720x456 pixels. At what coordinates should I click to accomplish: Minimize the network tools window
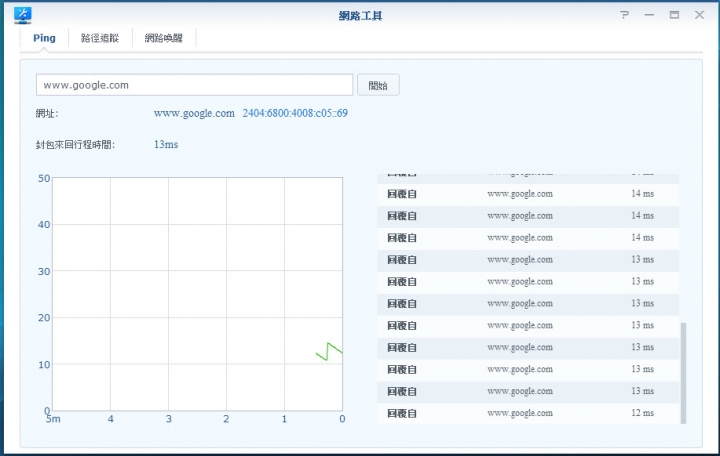pyautogui.click(x=649, y=15)
